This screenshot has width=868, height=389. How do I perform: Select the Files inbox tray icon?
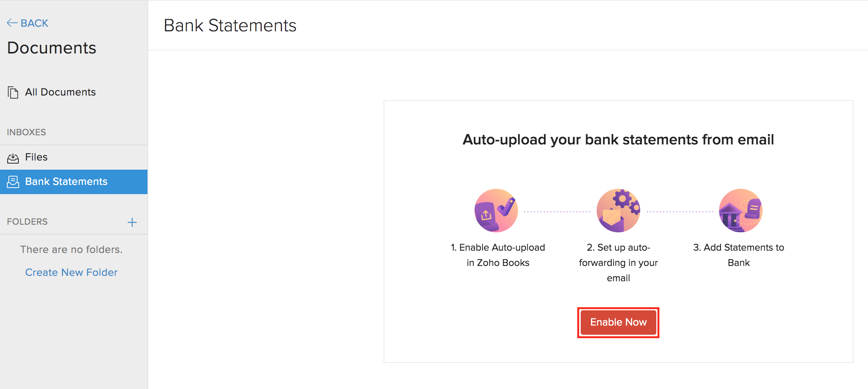point(13,157)
